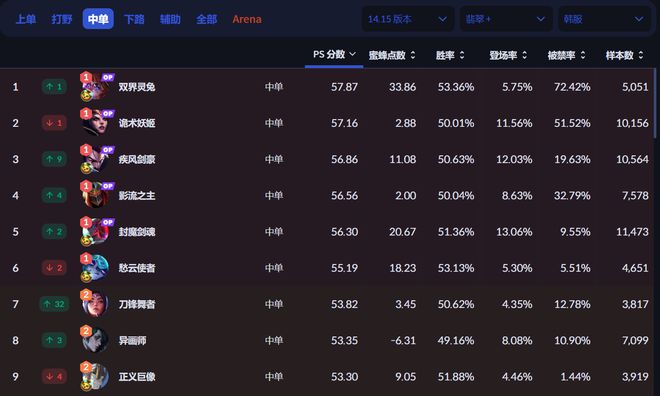Viewport: 660px width, 396px height.
Task: Open the 异画师 champion portrait
Action: point(96,340)
